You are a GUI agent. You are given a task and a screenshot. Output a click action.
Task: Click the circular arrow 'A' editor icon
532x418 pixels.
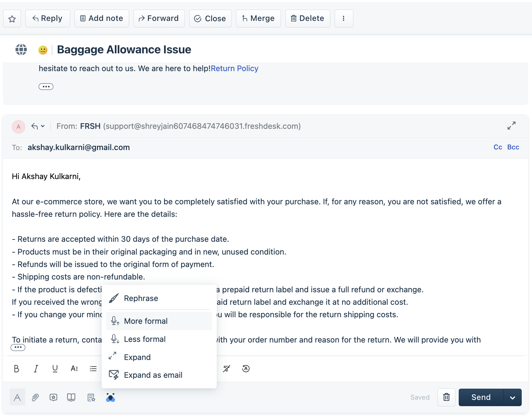246,369
